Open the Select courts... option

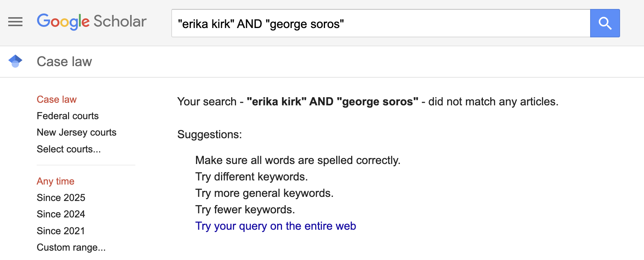point(69,149)
